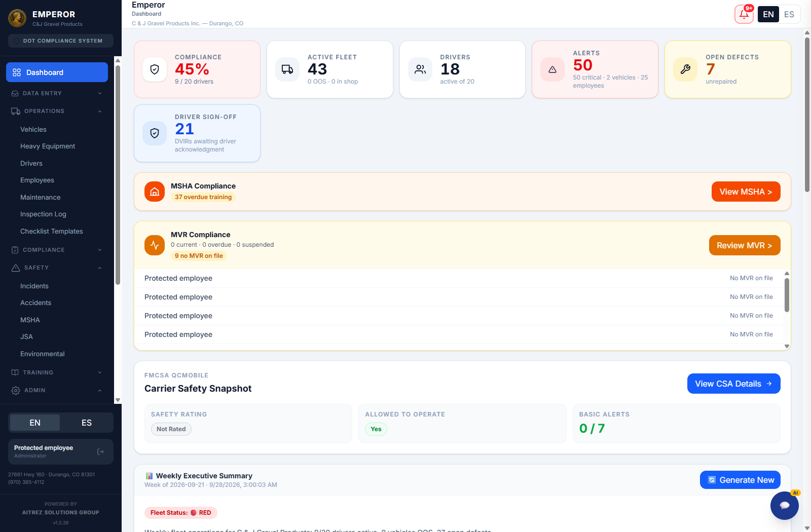Click the Fleet Status RED indicator
The image size is (811, 532).
pos(181,513)
